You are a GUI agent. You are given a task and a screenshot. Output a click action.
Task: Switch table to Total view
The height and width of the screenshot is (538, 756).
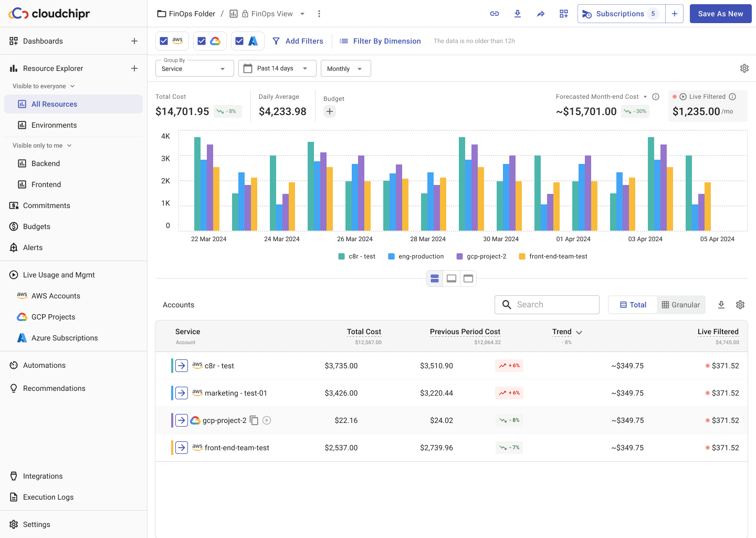click(x=633, y=305)
